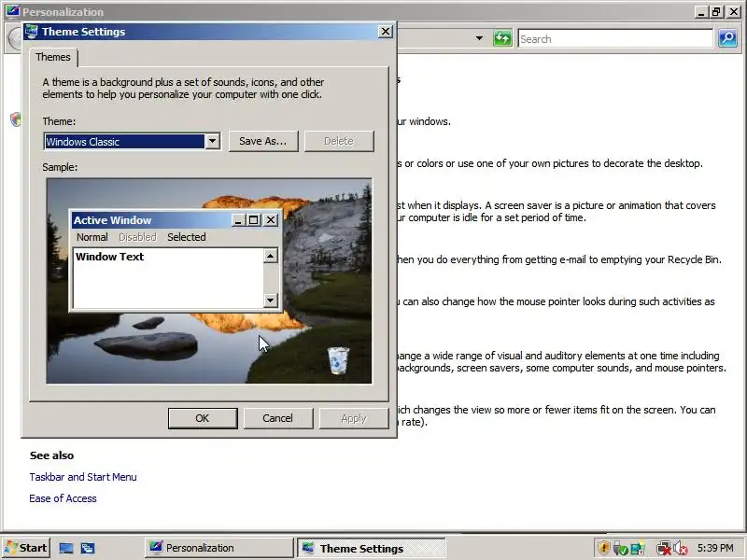
Task: Switch to Personalization taskbar button
Action: [x=218, y=548]
